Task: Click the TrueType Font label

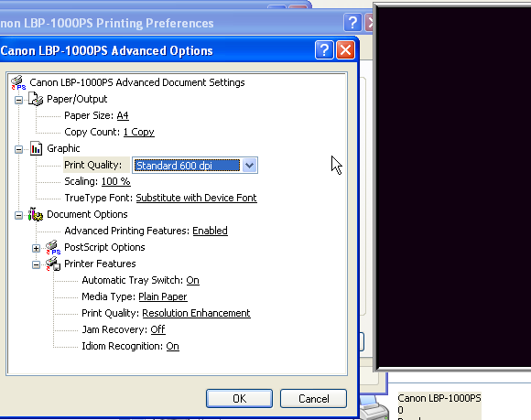Action: tap(99, 198)
